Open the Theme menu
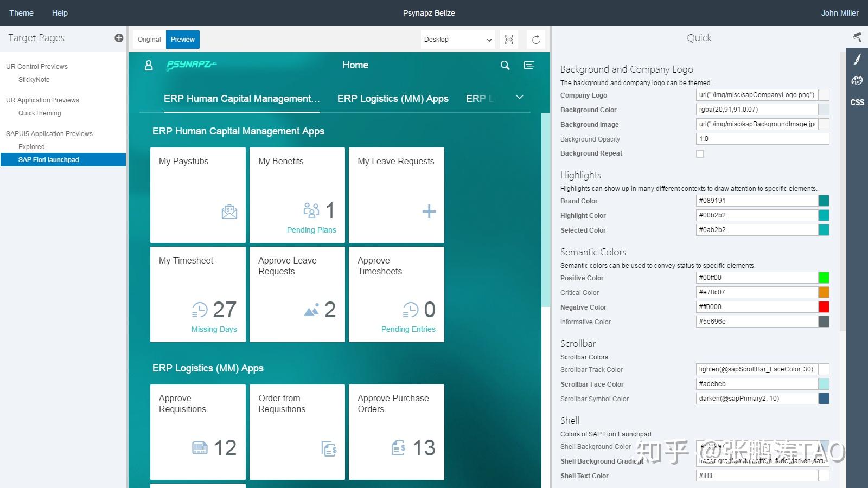868x488 pixels. [x=21, y=13]
